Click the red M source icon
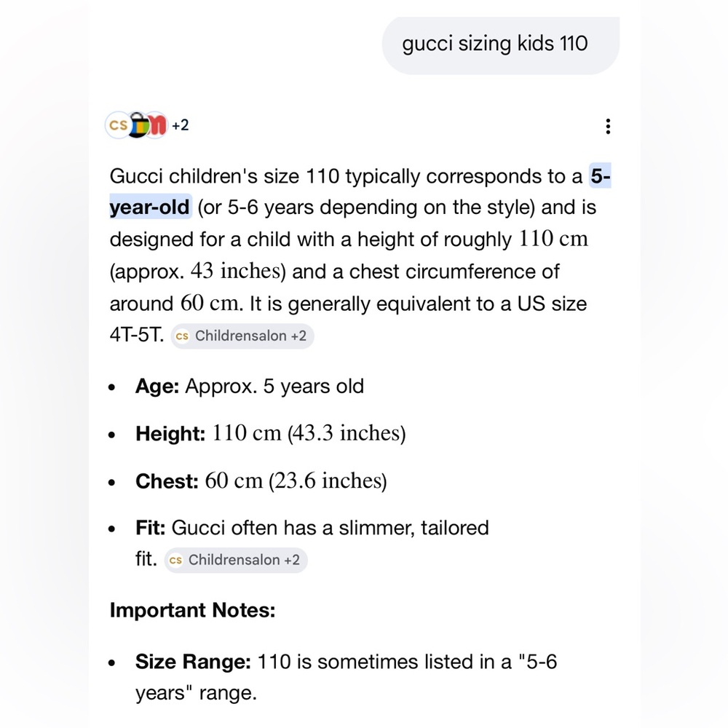 pos(157,125)
